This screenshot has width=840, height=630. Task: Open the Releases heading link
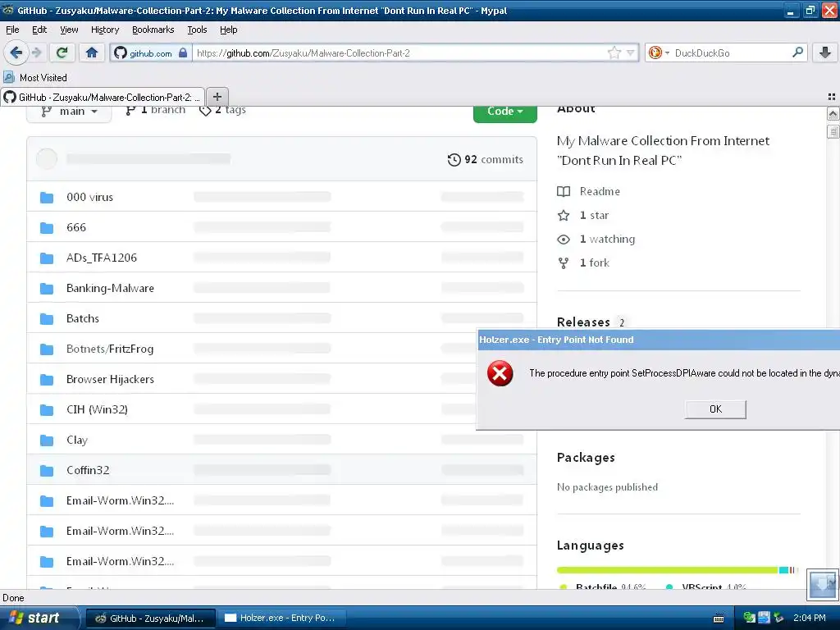tap(583, 322)
